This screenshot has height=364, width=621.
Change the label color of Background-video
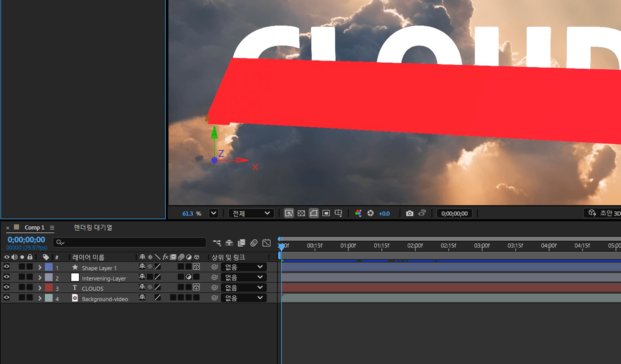[49, 298]
